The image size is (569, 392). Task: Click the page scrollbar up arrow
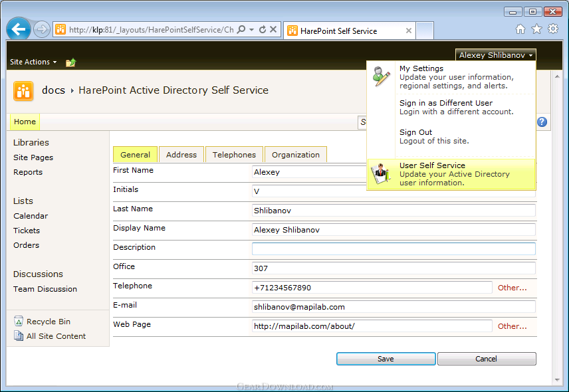[558, 76]
